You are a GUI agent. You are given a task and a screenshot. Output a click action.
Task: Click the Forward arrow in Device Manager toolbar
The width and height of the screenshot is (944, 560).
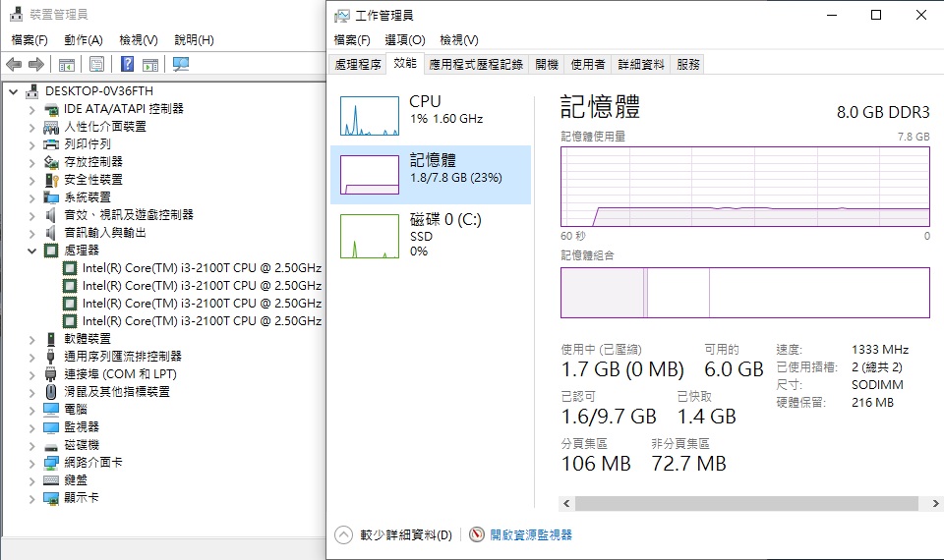click(x=36, y=64)
